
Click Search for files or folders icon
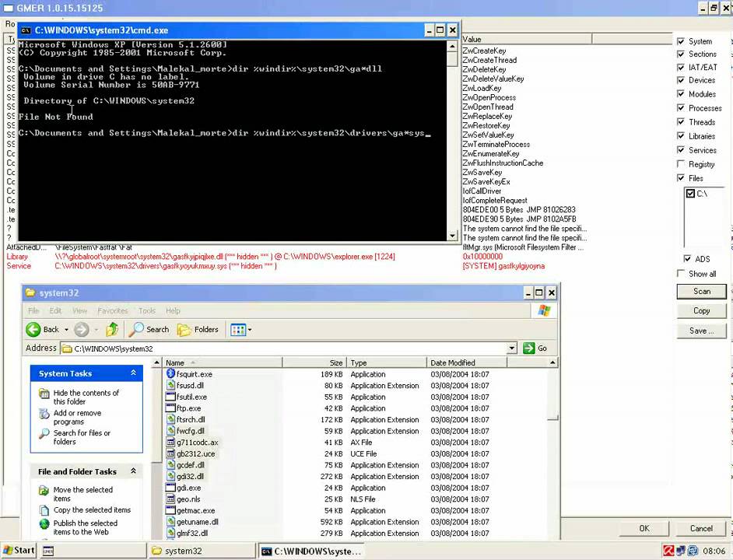pos(44,434)
